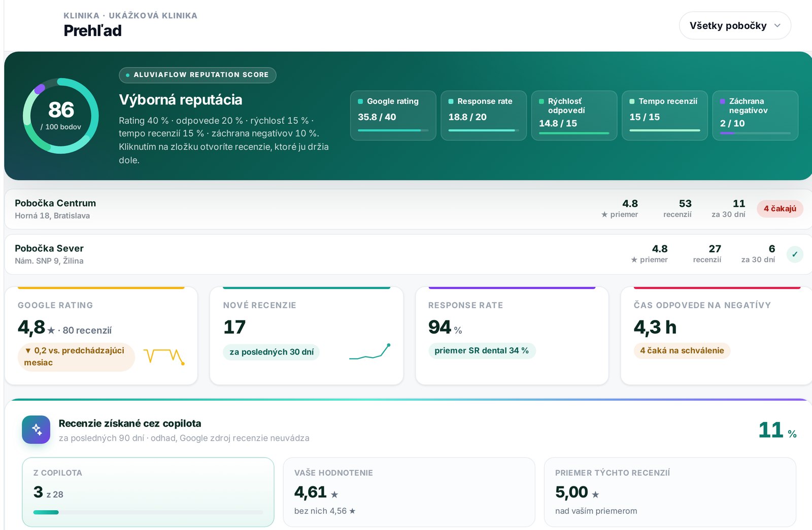Image resolution: width=812 pixels, height=530 pixels.
Task: Click the green checkmark on Pobočka Sever
Action: [x=795, y=254]
